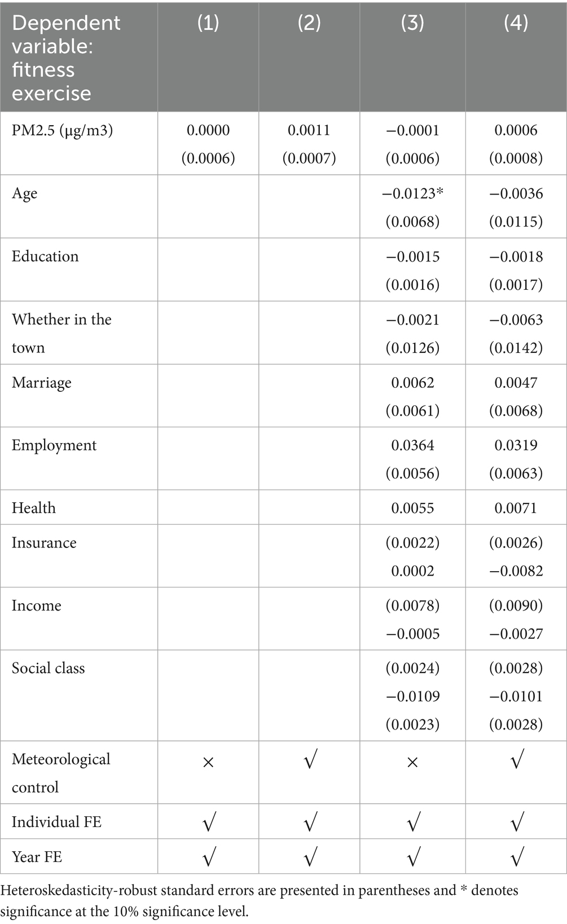Click the heteroskedasticity-robust standard errors footnote
Image resolution: width=567 pixels, height=924 pixels.
260,901
